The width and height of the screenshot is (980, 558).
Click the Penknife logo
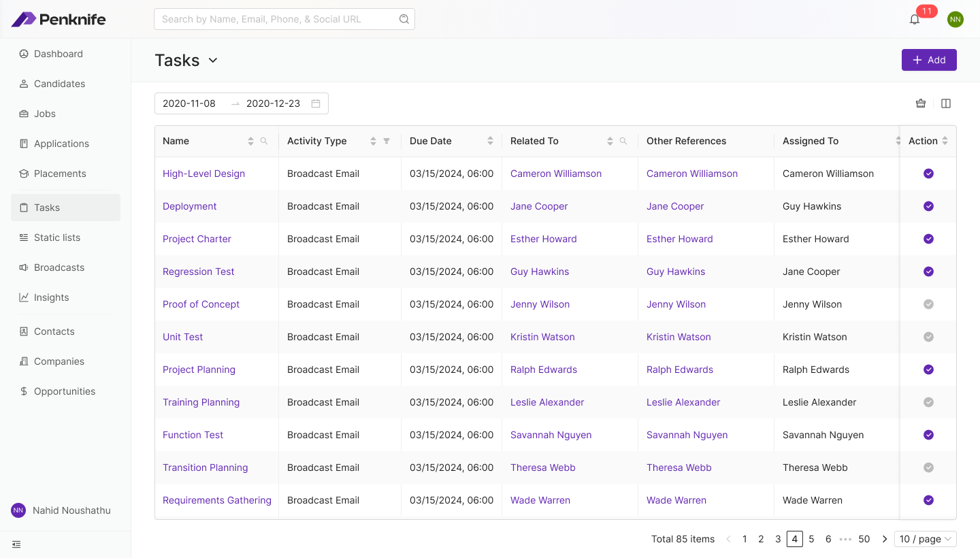[x=59, y=19]
